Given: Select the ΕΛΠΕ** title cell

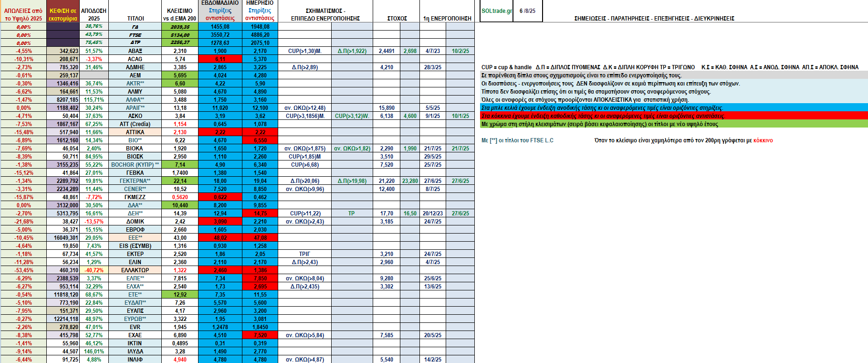Looking at the screenshot, I should tap(135, 278).
